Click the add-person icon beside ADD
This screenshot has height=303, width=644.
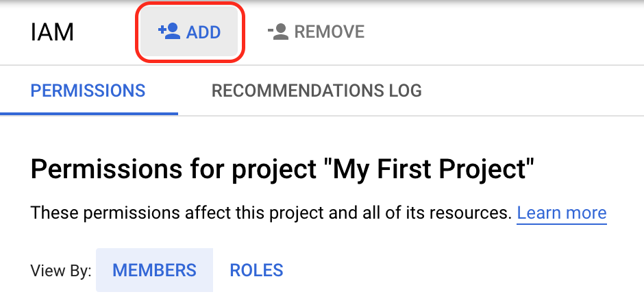(169, 32)
